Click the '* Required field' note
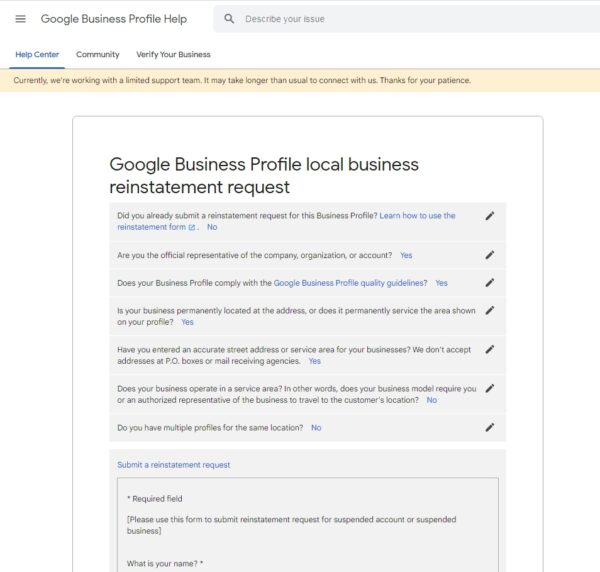Image resolution: width=600 pixels, height=572 pixels. coord(155,499)
